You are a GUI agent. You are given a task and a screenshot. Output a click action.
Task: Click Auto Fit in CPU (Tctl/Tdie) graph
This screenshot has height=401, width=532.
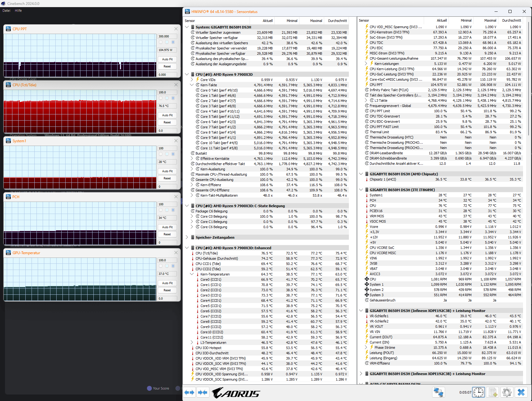[x=167, y=115]
